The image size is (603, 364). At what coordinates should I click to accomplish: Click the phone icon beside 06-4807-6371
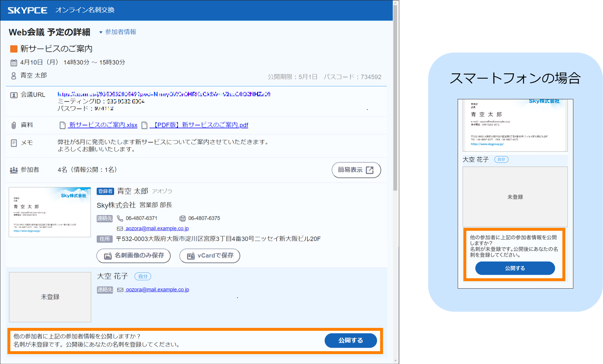(x=120, y=218)
